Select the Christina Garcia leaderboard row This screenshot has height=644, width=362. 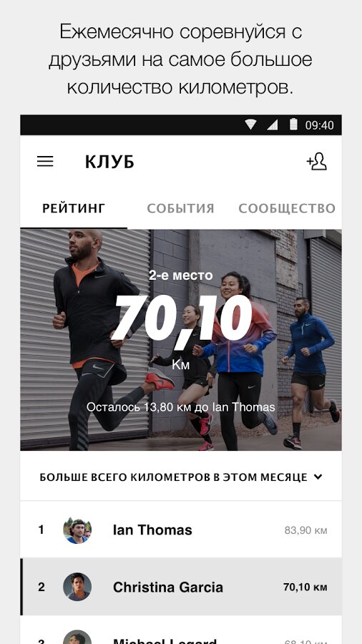[x=181, y=587]
